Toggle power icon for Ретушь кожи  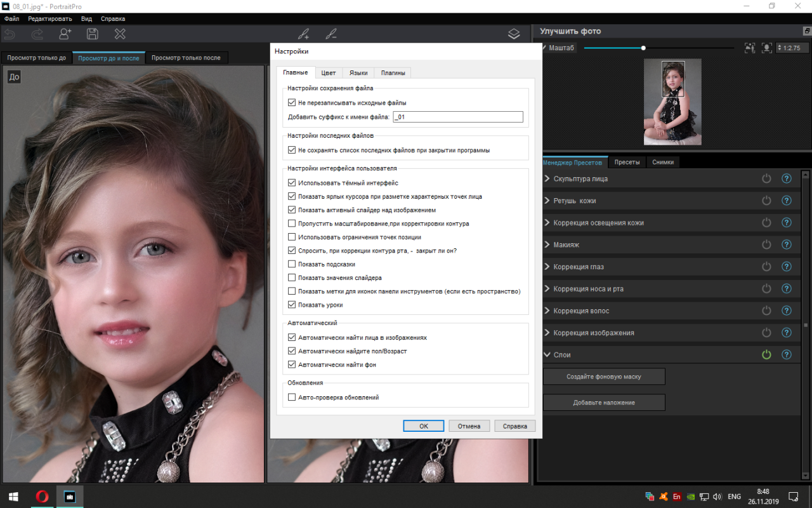point(766,201)
